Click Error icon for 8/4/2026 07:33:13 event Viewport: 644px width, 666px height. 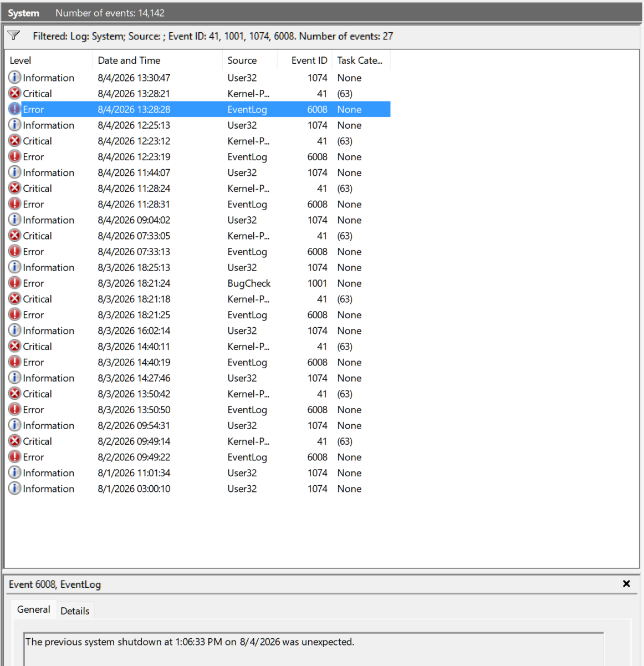point(15,251)
